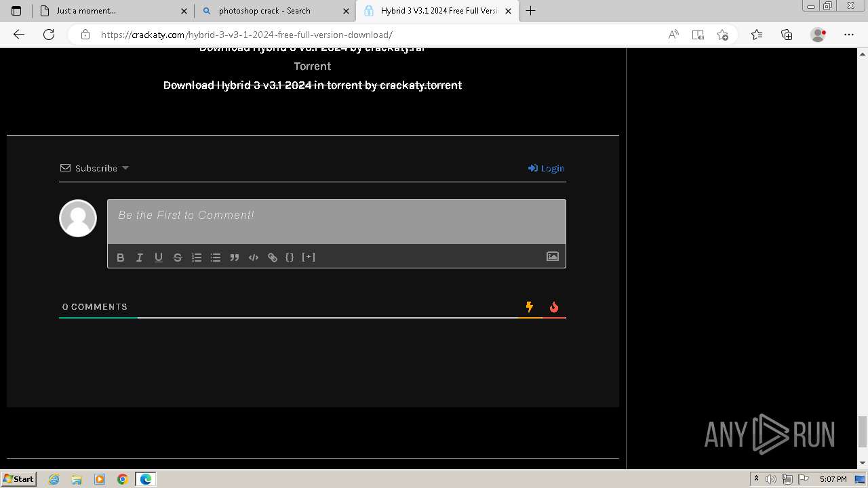This screenshot has height=488, width=868.
Task: Launch Chrome from taskbar
Action: [123, 479]
